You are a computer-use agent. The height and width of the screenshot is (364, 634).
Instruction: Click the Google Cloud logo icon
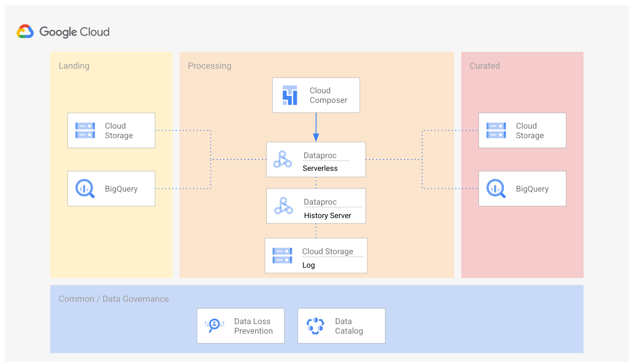tap(25, 31)
